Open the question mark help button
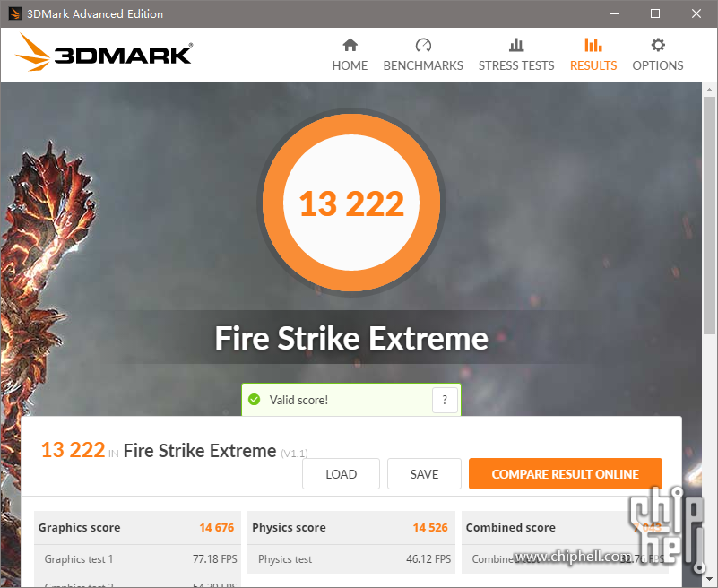Screen dimensions: 718x588 (445, 400)
